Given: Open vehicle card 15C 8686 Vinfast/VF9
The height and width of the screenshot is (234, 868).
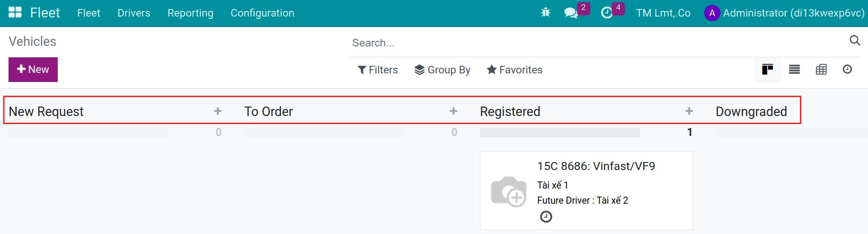Looking at the screenshot, I should pyautogui.click(x=586, y=190).
